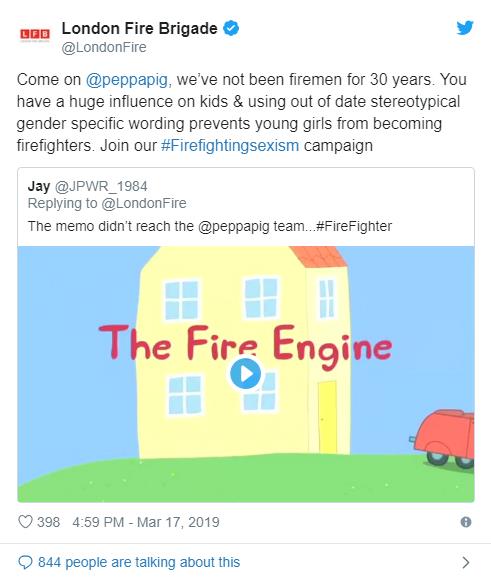491x579 pixels.
Task: Click the quoted tweet text about the memo
Action: [x=210, y=226]
